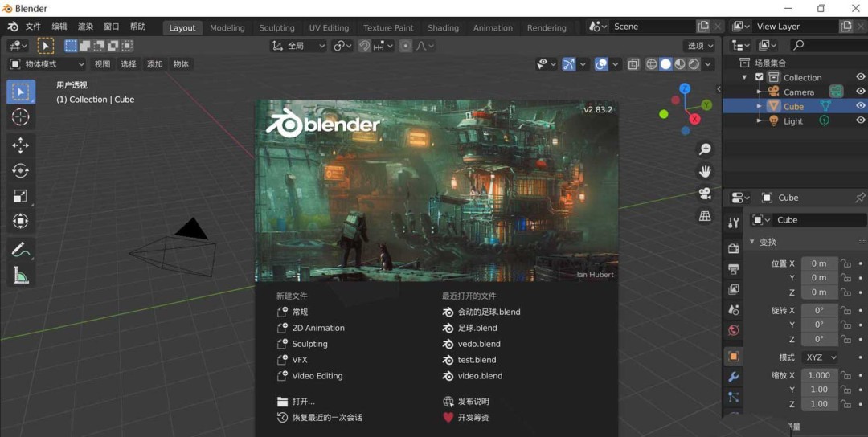This screenshot has height=437, width=868.
Task: Select the Scale tool in the toolbar
Action: [21, 196]
